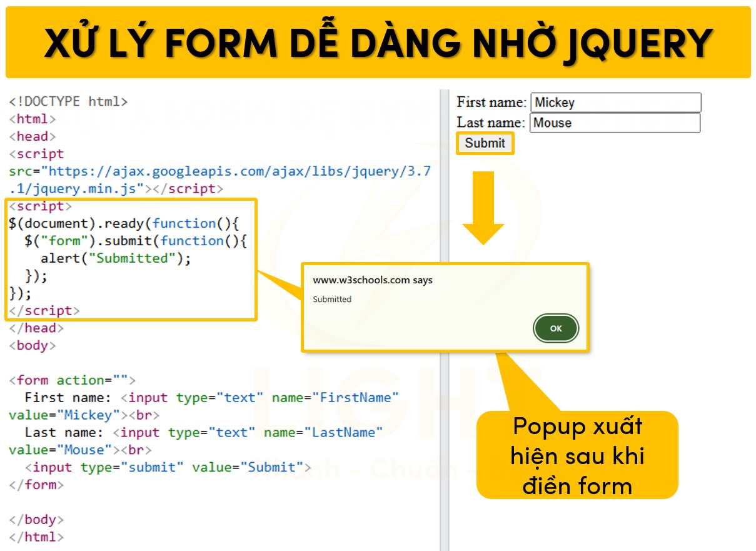756x551 pixels.
Task: Click inside the First name input field
Action: pos(615,102)
